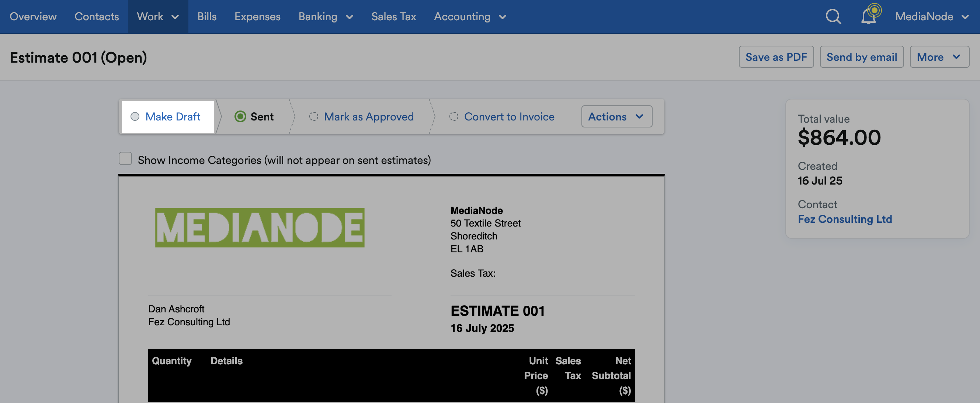Click Convert to Invoice link
980x403 pixels.
click(x=509, y=116)
